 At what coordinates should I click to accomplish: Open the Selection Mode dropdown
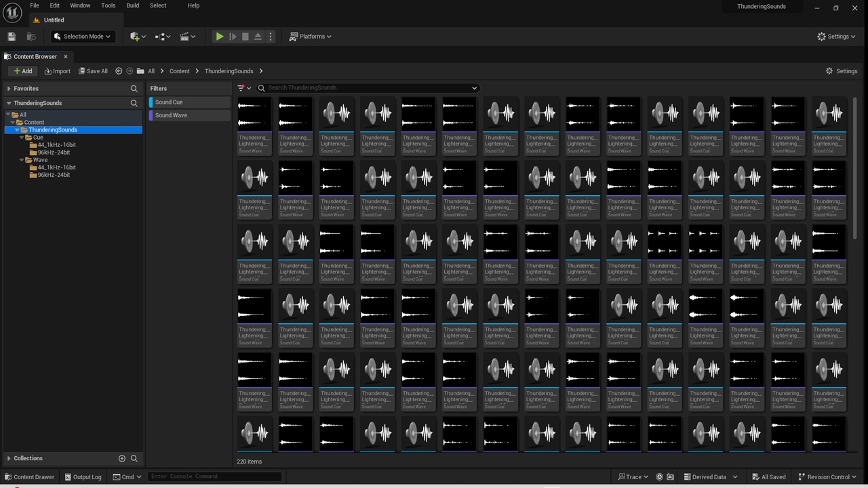point(82,37)
